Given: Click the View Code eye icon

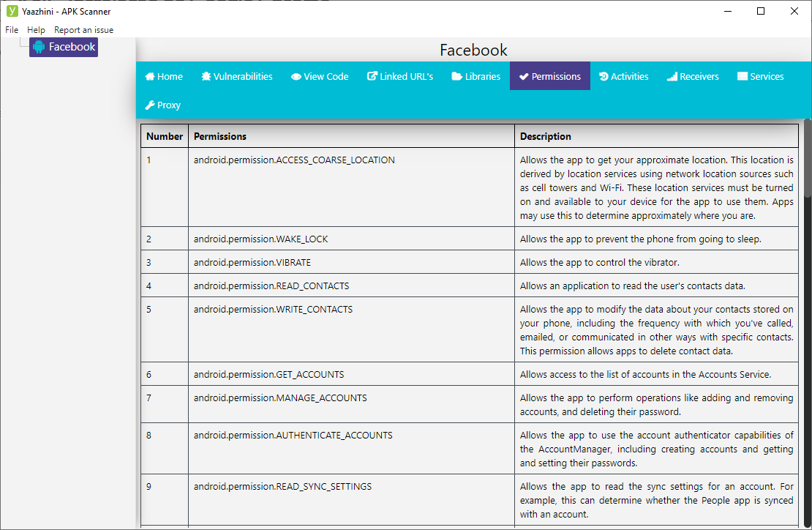Looking at the screenshot, I should coord(296,77).
